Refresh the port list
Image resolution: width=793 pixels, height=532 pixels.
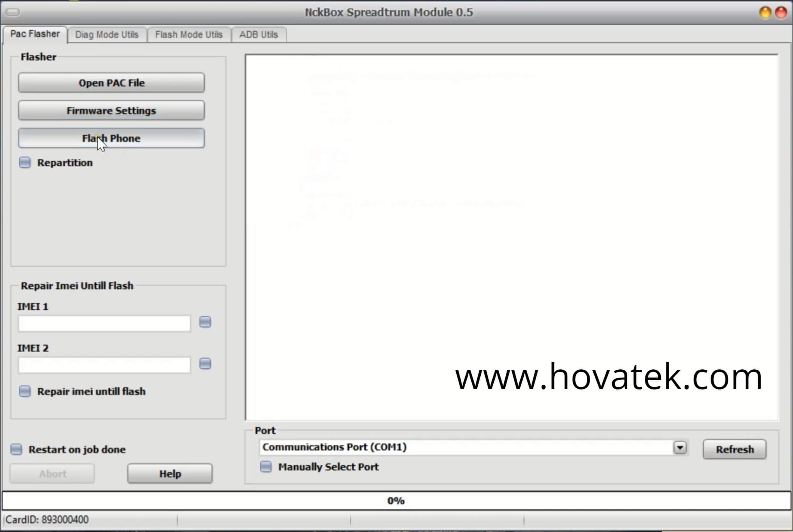tap(734, 449)
